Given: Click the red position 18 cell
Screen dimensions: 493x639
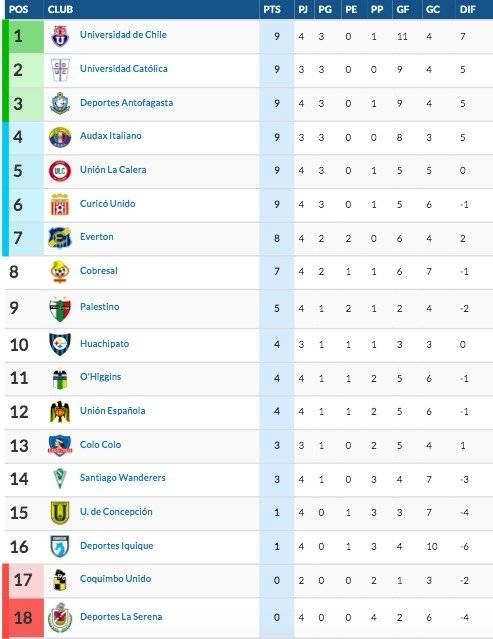Looking at the screenshot, I should (x=23, y=618).
